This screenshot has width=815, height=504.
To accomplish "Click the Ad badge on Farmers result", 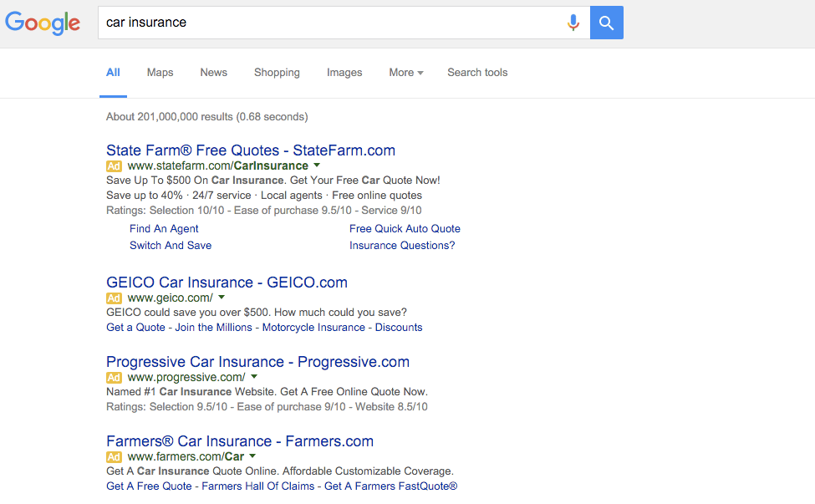I will [114, 457].
